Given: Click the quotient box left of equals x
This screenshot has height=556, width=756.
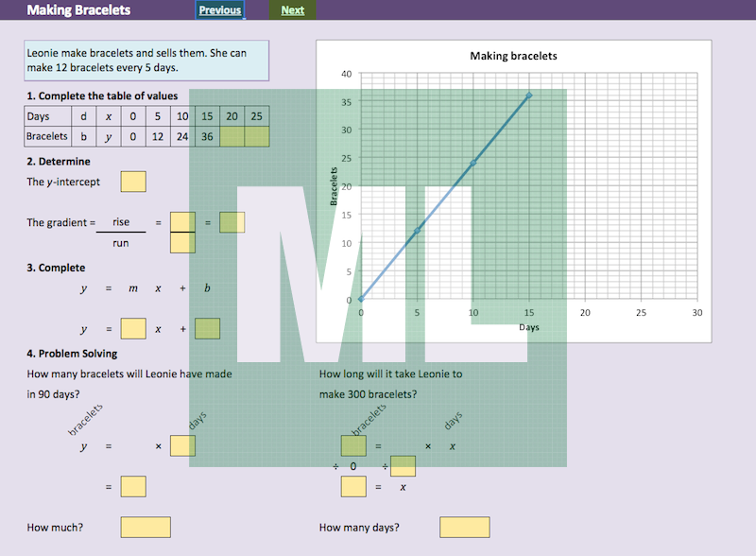Looking at the screenshot, I should 353,487.
